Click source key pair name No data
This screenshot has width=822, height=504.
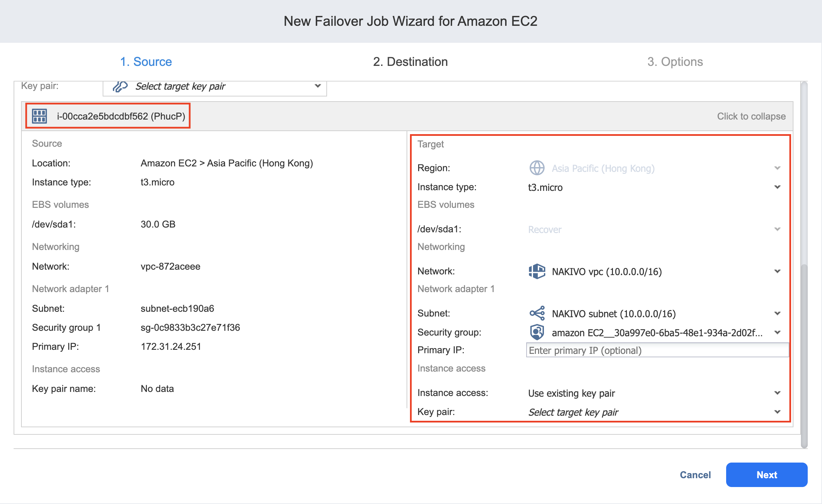click(x=157, y=389)
